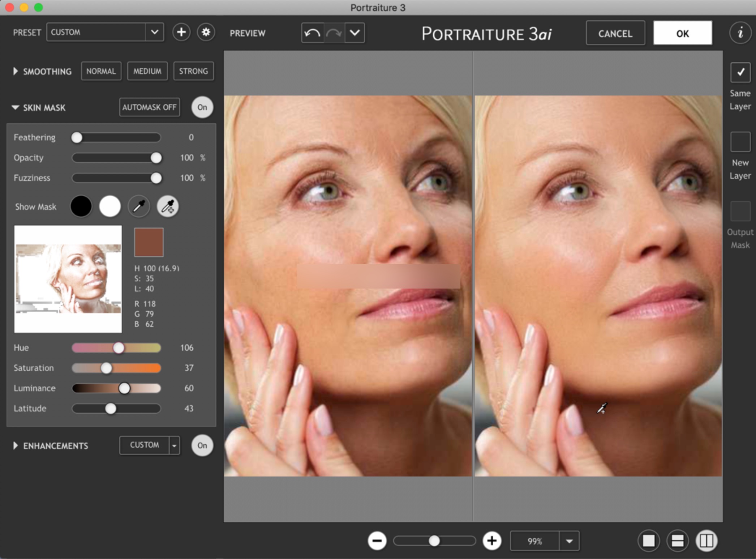Click the Luminance value 60
This screenshot has height=559, width=756.
[x=189, y=388]
